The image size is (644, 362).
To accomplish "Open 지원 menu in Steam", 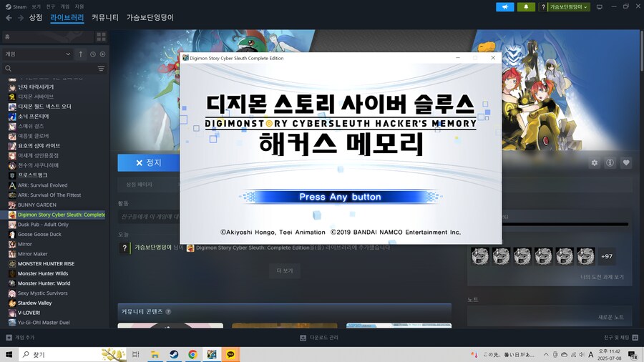I will click(x=79, y=6).
